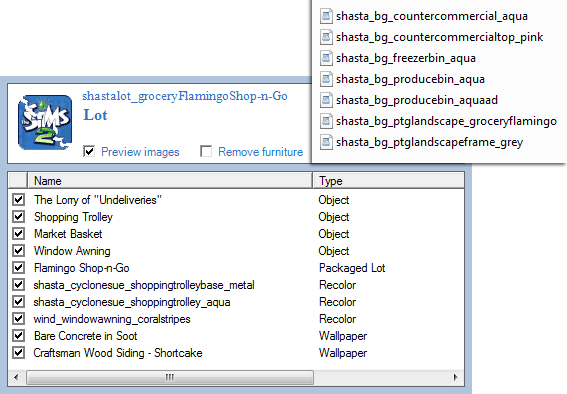The height and width of the screenshot is (394, 567).
Task: Select the Window Awning row name
Action: coord(72,251)
